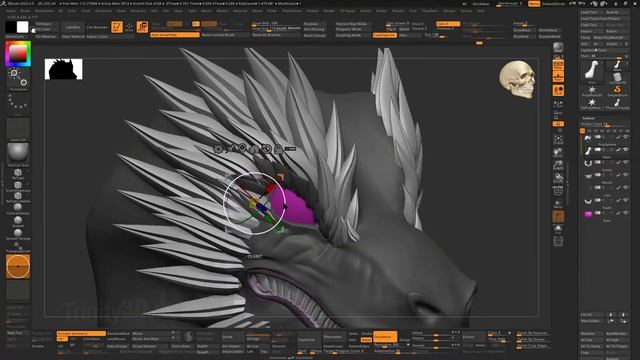Toggle the PolyF wireframe grid icon

pos(558,191)
